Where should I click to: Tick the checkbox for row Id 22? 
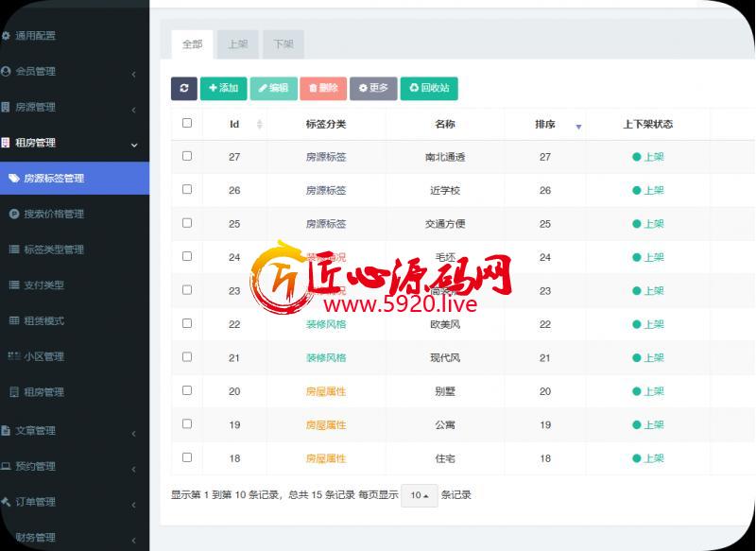pos(187,323)
